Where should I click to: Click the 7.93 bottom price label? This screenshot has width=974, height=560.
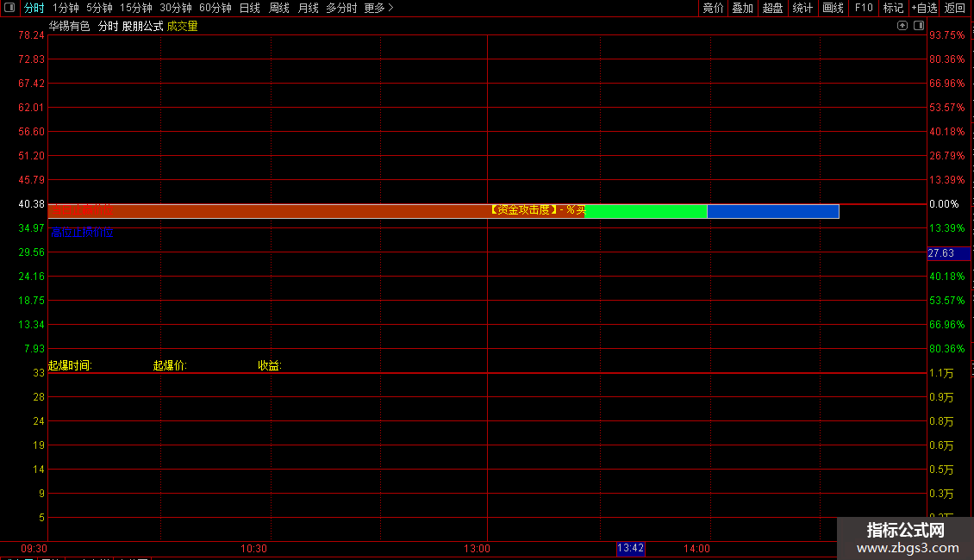pyautogui.click(x=34, y=349)
